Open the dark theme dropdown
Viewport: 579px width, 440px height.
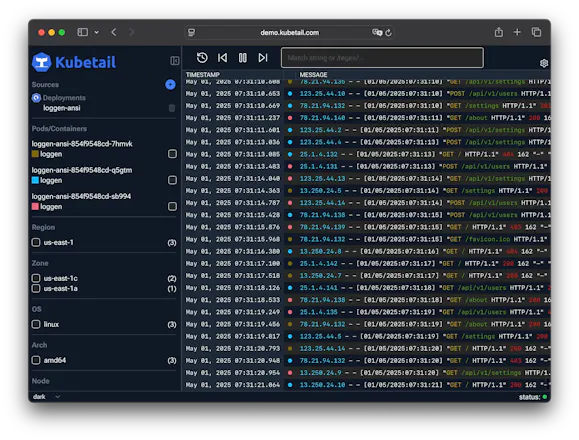click(46, 397)
